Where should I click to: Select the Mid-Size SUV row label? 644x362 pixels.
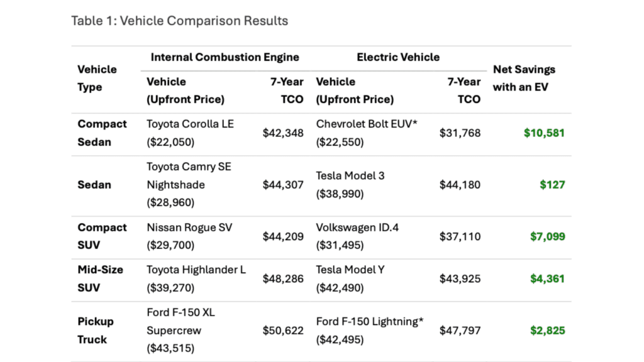(100, 278)
